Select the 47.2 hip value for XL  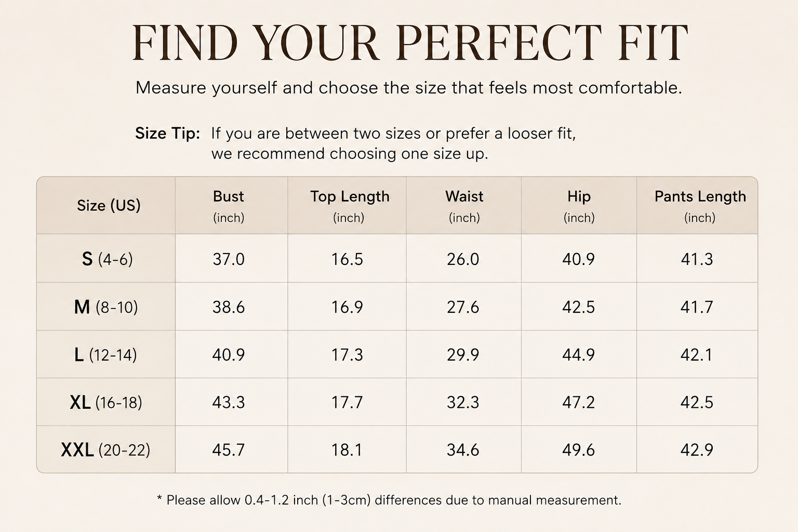[578, 402]
